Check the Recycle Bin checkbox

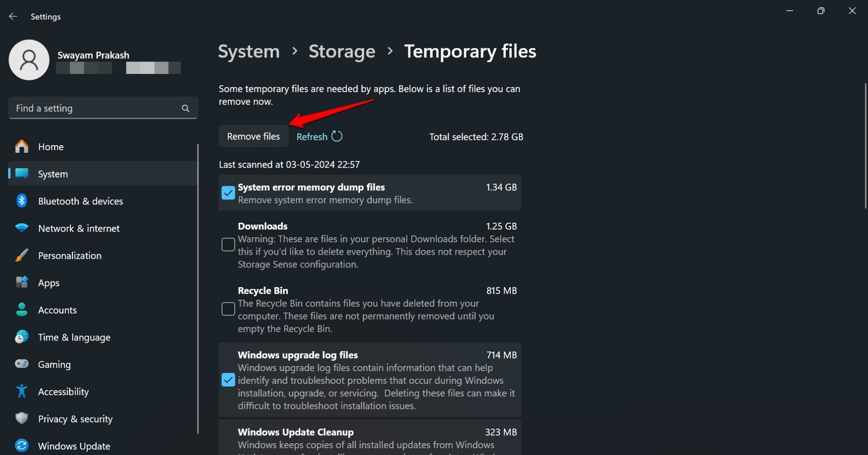pyautogui.click(x=228, y=309)
